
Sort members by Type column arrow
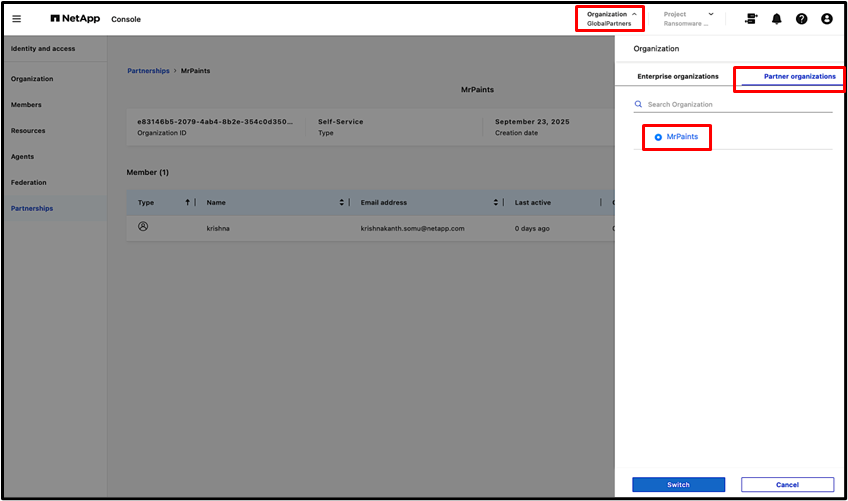187,202
